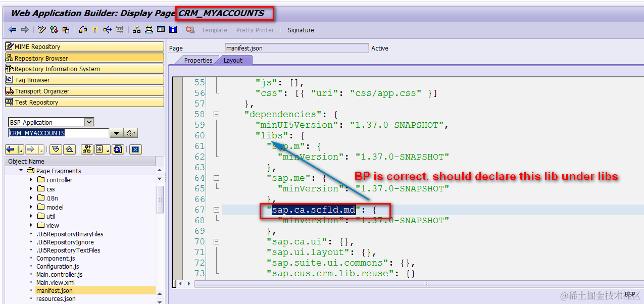Image resolution: width=644 pixels, height=304 pixels.
Task: Click the Refresh Object List icon
Action: pyautogui.click(x=118, y=149)
